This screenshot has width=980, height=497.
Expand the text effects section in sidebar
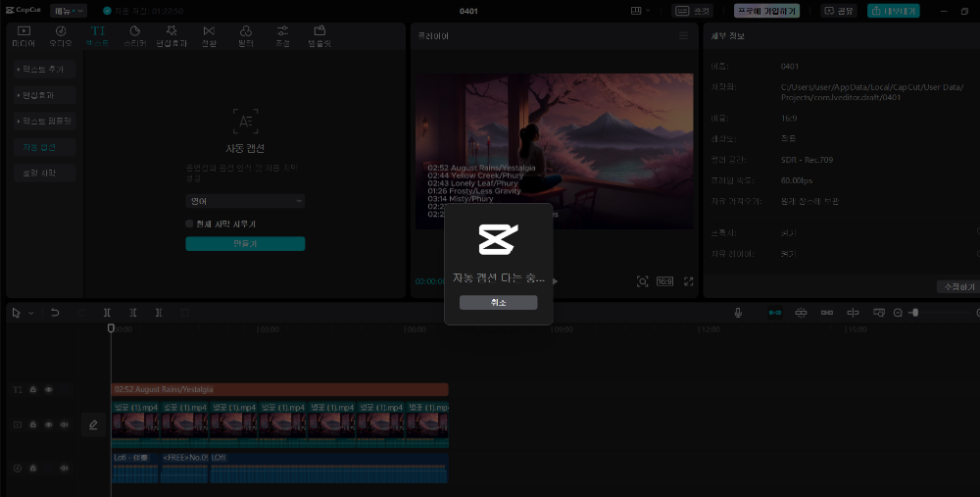44,95
